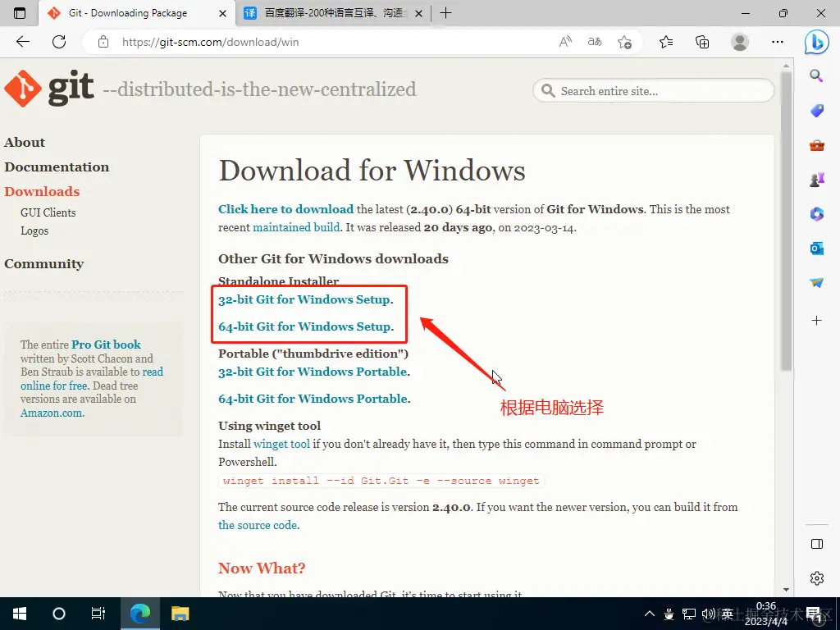Open the About navigation item
Image resolution: width=840 pixels, height=630 pixels.
point(25,143)
